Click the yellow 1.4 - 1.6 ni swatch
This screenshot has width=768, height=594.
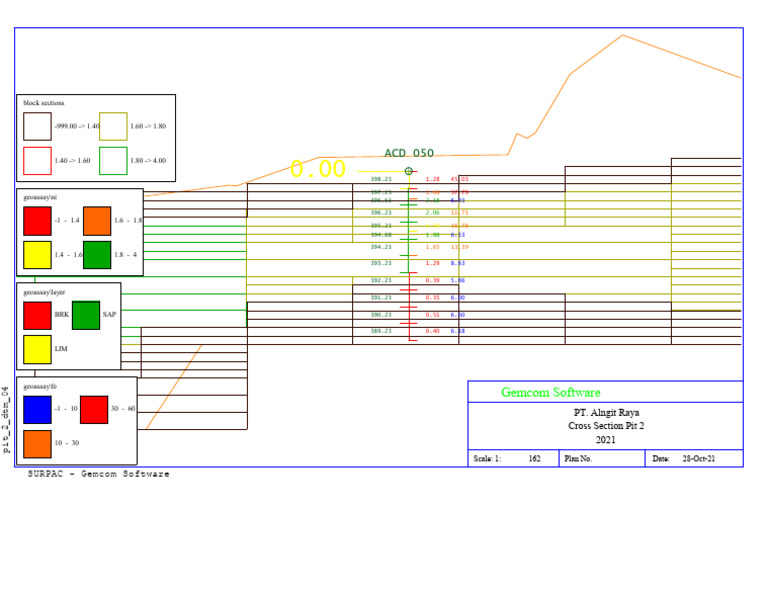click(37, 255)
